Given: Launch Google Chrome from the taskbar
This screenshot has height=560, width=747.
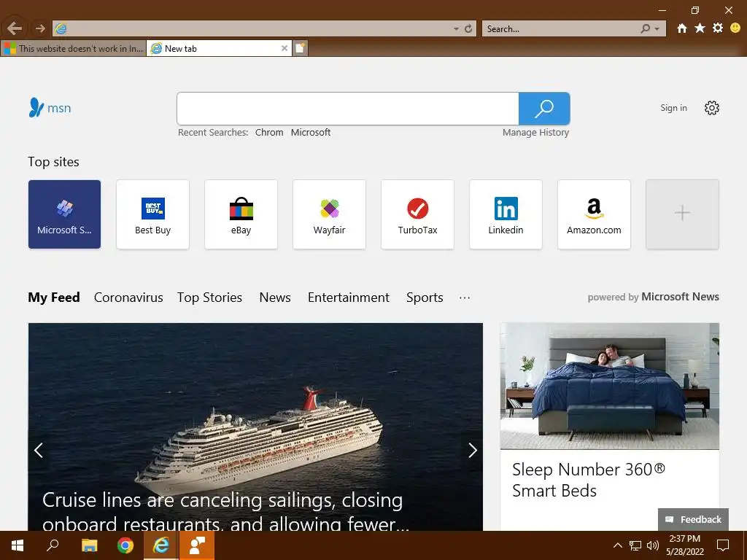Looking at the screenshot, I should pos(125,545).
